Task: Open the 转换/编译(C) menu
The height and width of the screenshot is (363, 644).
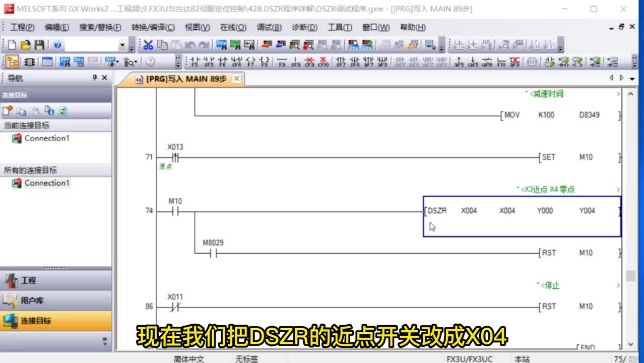Action: [x=153, y=27]
